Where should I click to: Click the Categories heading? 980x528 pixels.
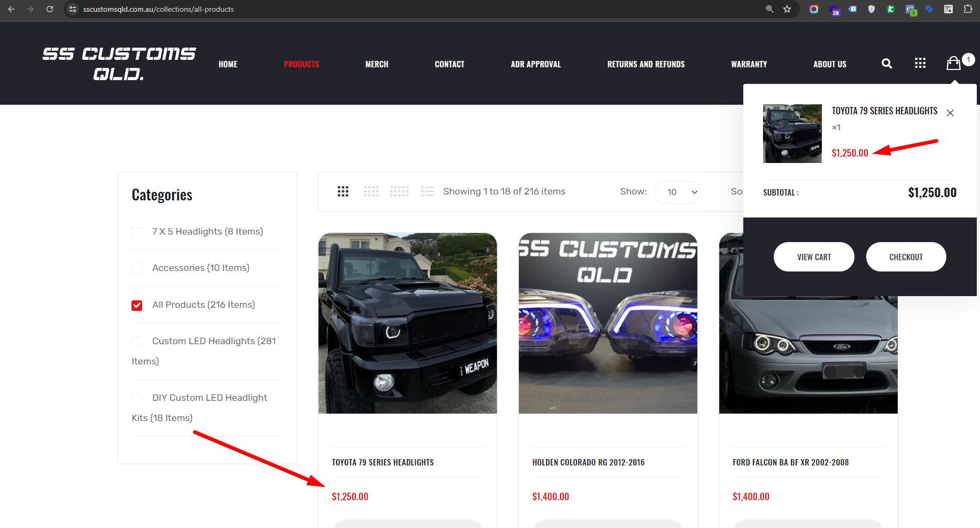click(162, 195)
